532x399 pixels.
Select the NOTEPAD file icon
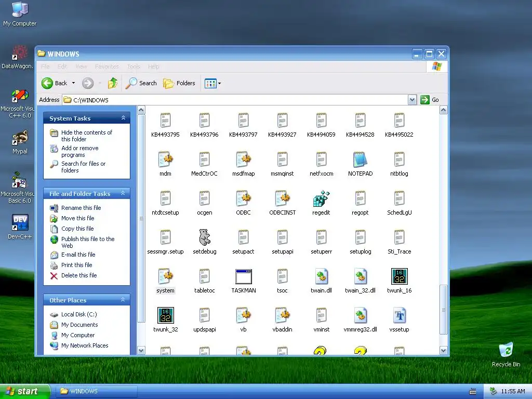(360, 160)
